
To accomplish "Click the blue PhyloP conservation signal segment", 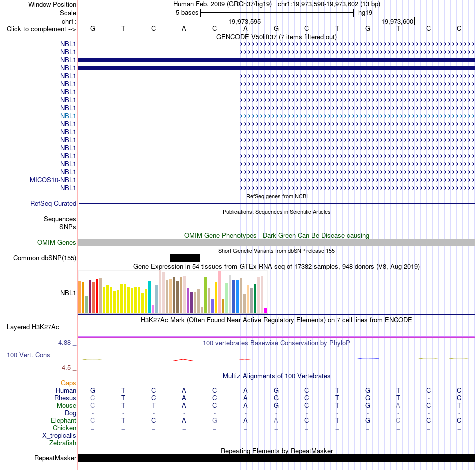I will pyautogui.click(x=368, y=359).
